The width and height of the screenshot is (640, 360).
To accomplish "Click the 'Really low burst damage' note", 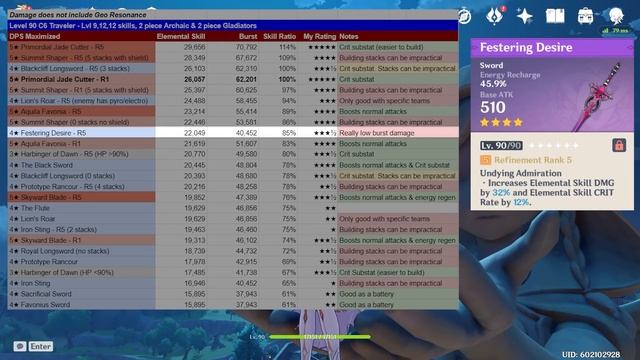I will (377, 133).
